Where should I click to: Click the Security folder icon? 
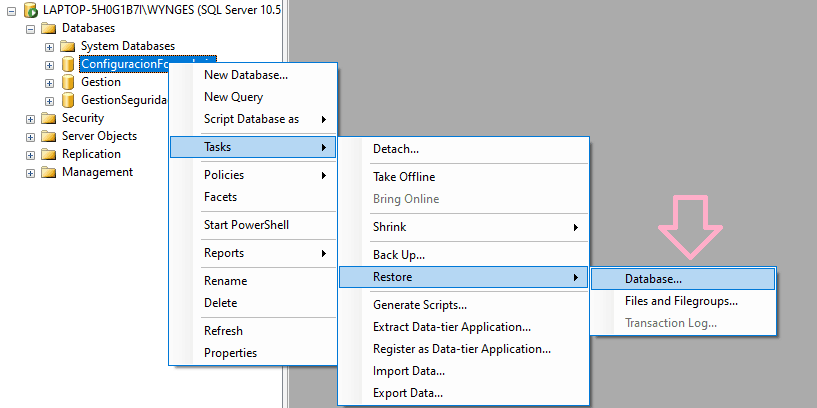tap(49, 118)
